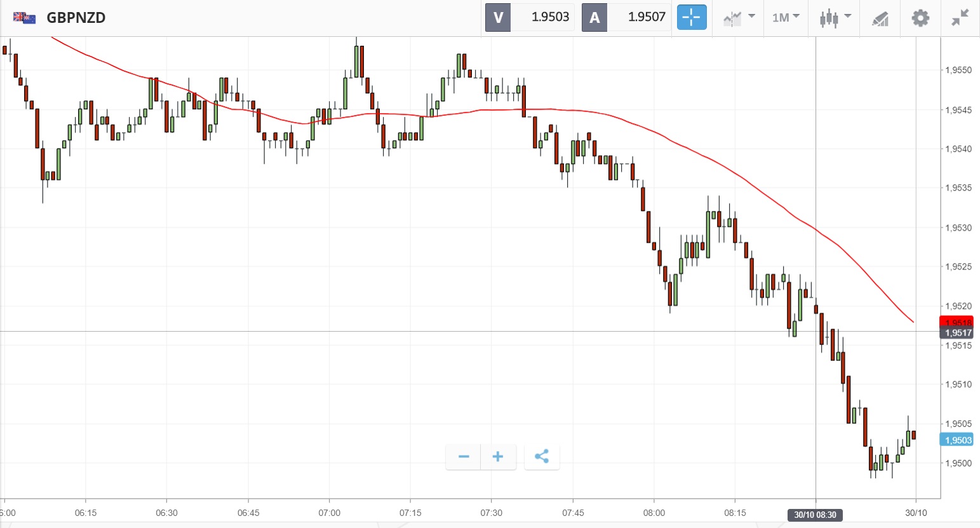
Task: Open chart settings gear icon
Action: [920, 18]
